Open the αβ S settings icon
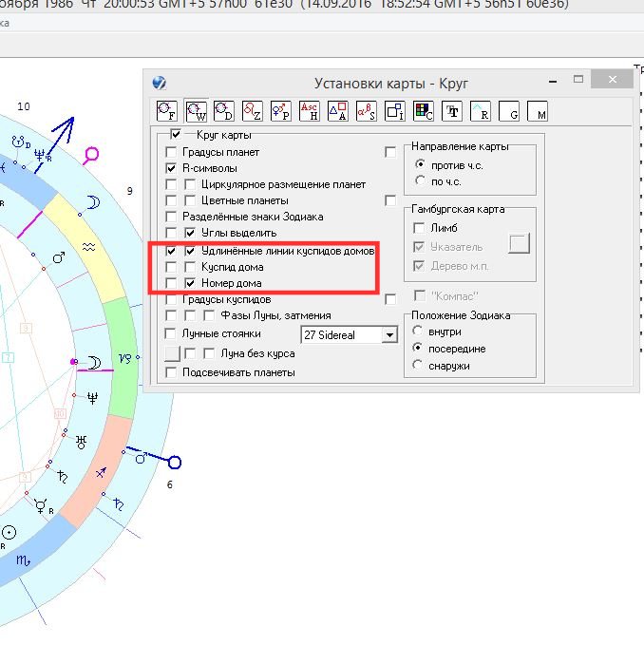644x645 pixels. click(367, 111)
